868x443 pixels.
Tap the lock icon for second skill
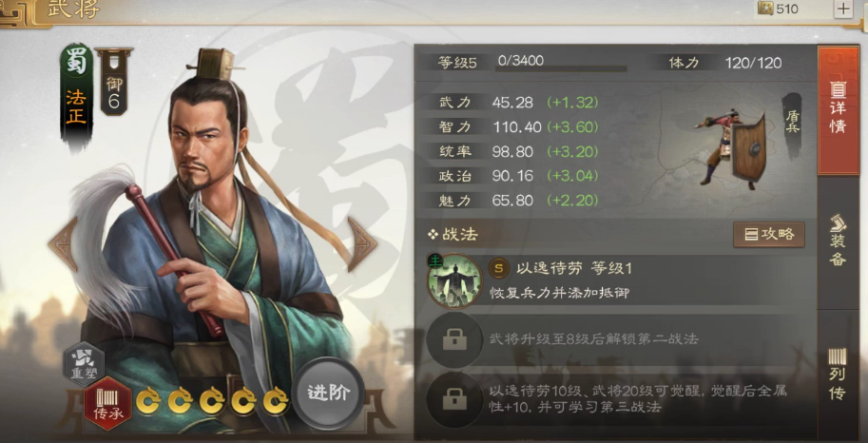pyautogui.click(x=453, y=339)
